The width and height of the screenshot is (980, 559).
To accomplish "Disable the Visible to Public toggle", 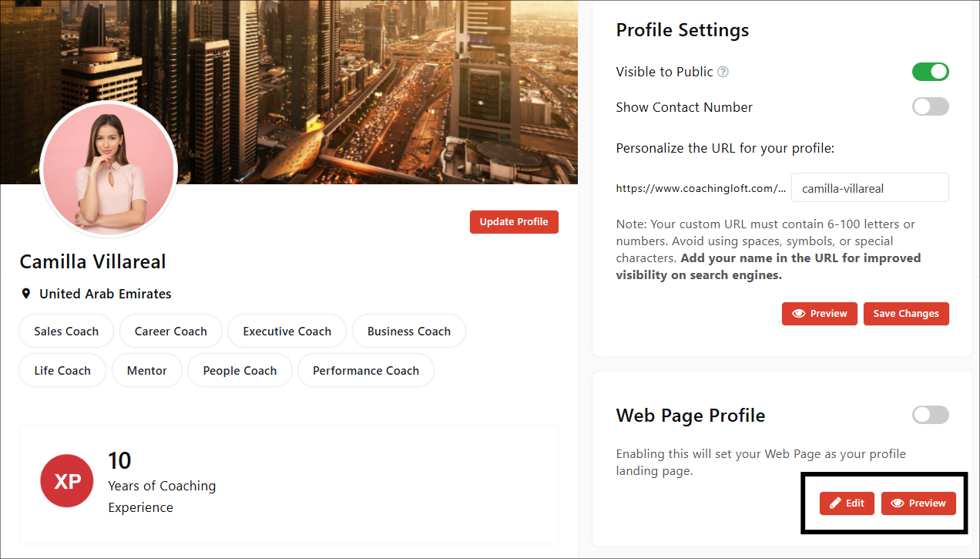I will point(930,72).
